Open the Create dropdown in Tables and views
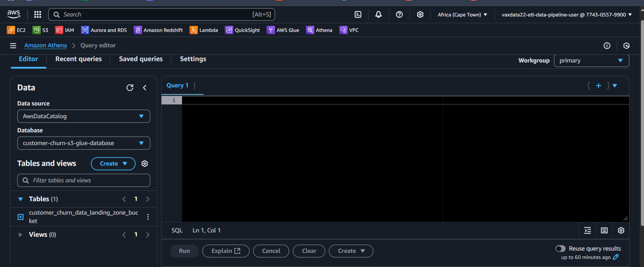644x267 pixels. click(113, 164)
